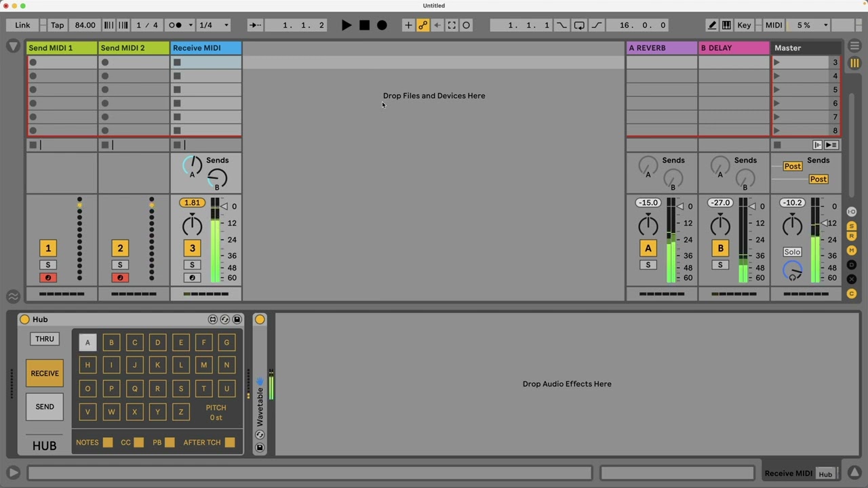Image resolution: width=868 pixels, height=488 pixels.
Task: Show the browser with the triangle toggle
Action: pos(13,46)
